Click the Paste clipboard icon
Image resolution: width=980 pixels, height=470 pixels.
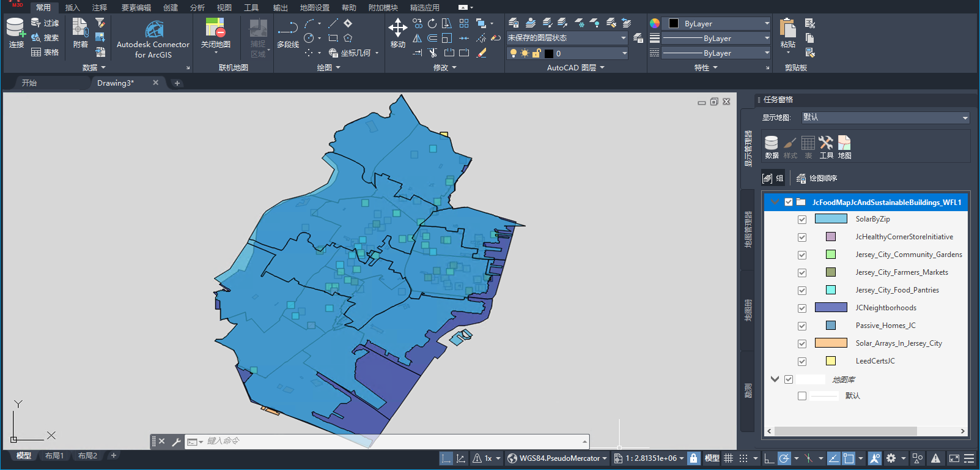click(787, 33)
